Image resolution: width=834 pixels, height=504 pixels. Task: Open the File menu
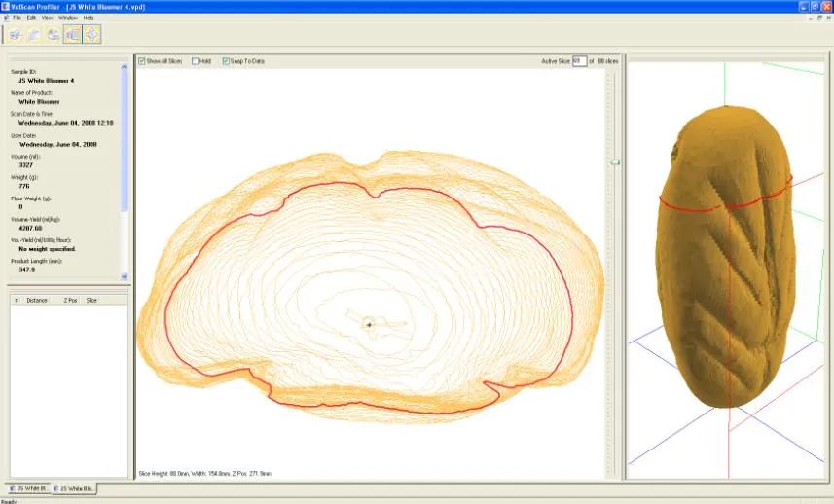pyautogui.click(x=18, y=18)
